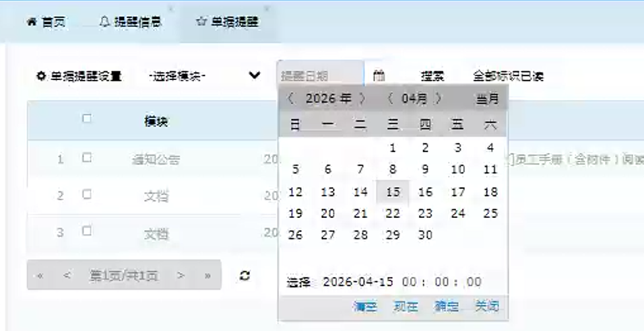Open 单据提醒设置 gear settings

tap(79, 76)
